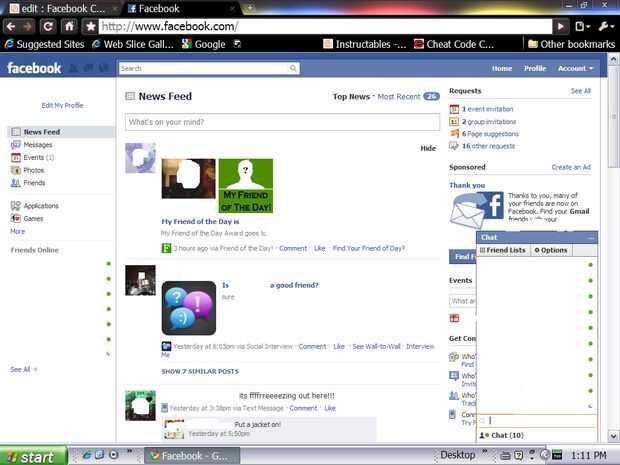Open Options in chat panel

click(551, 250)
